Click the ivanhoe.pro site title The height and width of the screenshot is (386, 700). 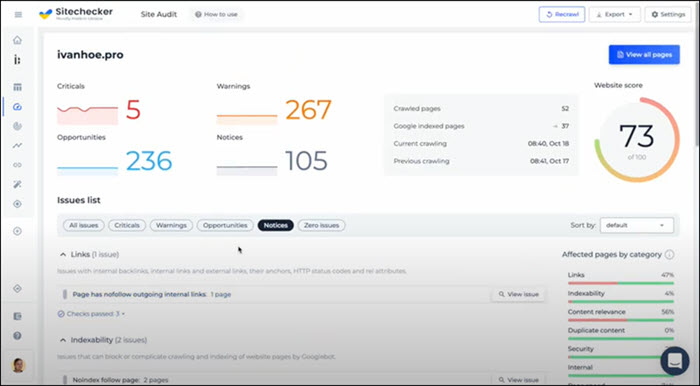point(90,55)
